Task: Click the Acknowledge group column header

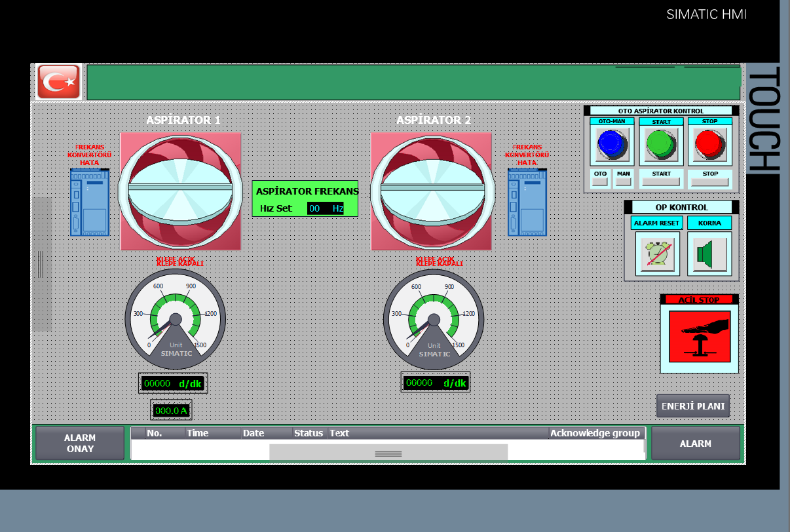Action: [x=595, y=433]
